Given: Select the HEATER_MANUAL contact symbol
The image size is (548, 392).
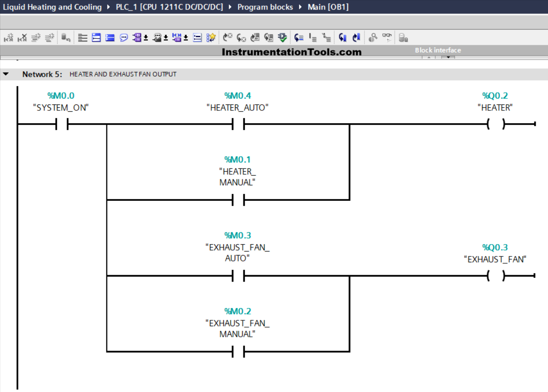Looking at the screenshot, I should pyautogui.click(x=237, y=200).
